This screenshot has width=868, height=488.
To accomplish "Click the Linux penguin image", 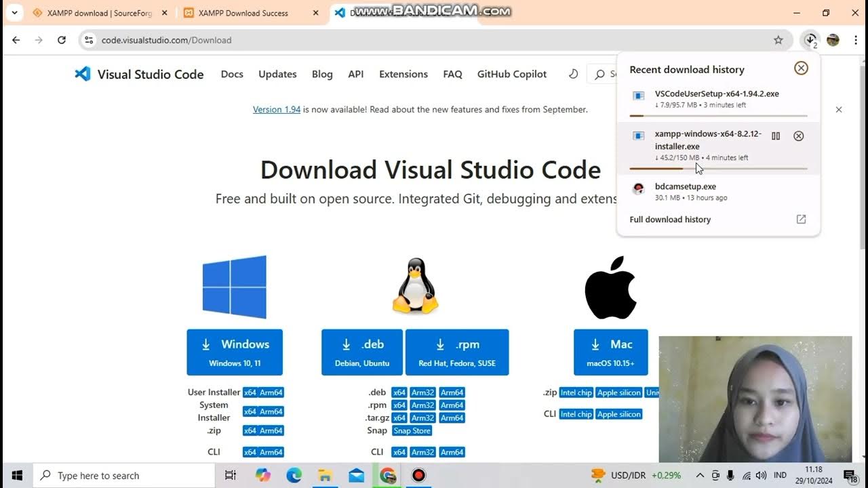I will tap(416, 286).
